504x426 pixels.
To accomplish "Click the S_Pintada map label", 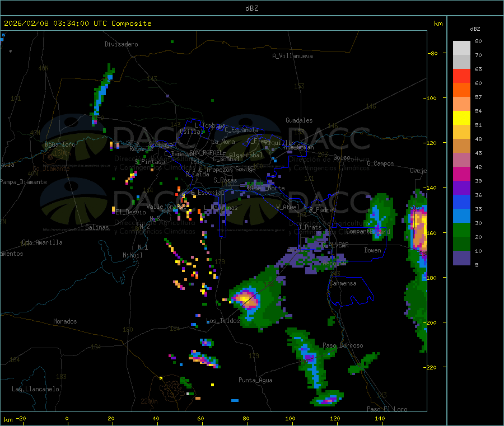I will pos(150,162).
